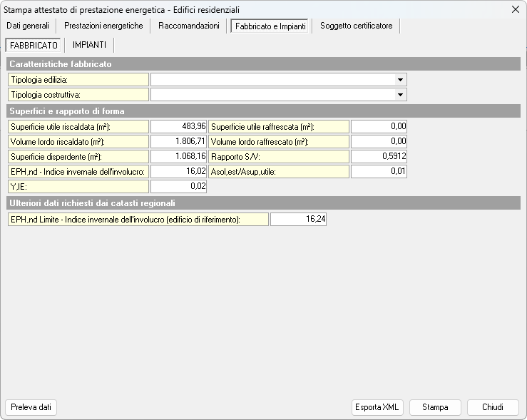527x420 pixels.
Task: Click the Y,IE value field
Action: [x=178, y=187]
